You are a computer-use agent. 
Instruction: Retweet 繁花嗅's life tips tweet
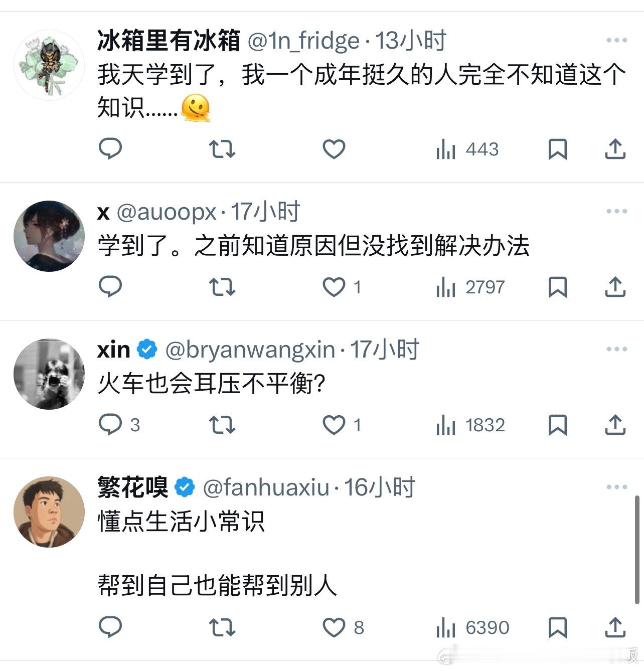tap(222, 627)
